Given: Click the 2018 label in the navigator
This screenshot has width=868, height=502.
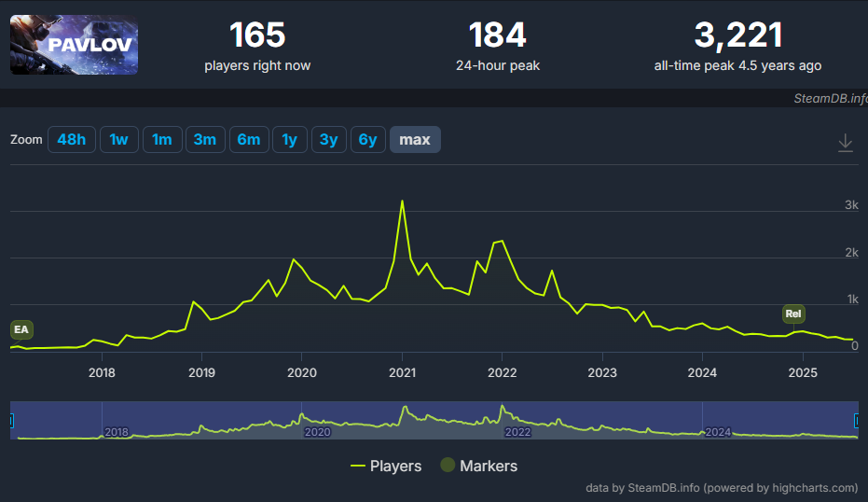Looking at the screenshot, I should [117, 432].
